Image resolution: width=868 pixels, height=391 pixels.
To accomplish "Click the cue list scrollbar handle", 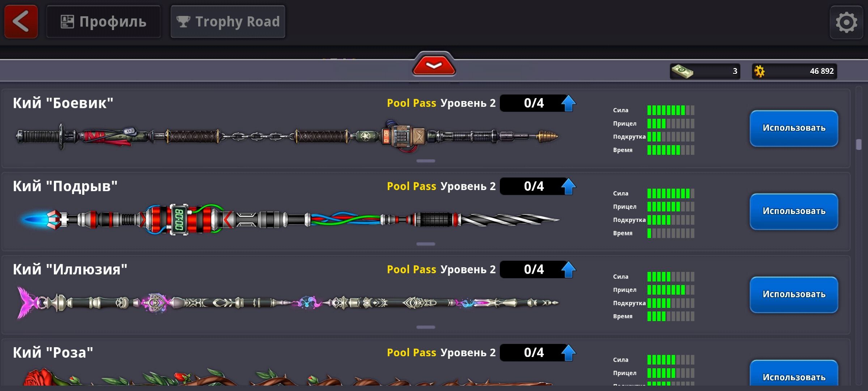I will 859,144.
